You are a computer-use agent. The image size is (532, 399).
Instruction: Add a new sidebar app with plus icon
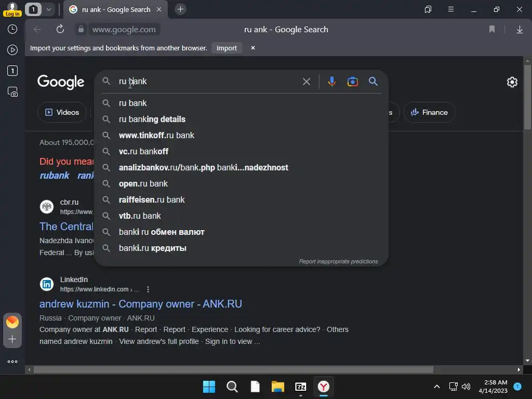(12, 339)
